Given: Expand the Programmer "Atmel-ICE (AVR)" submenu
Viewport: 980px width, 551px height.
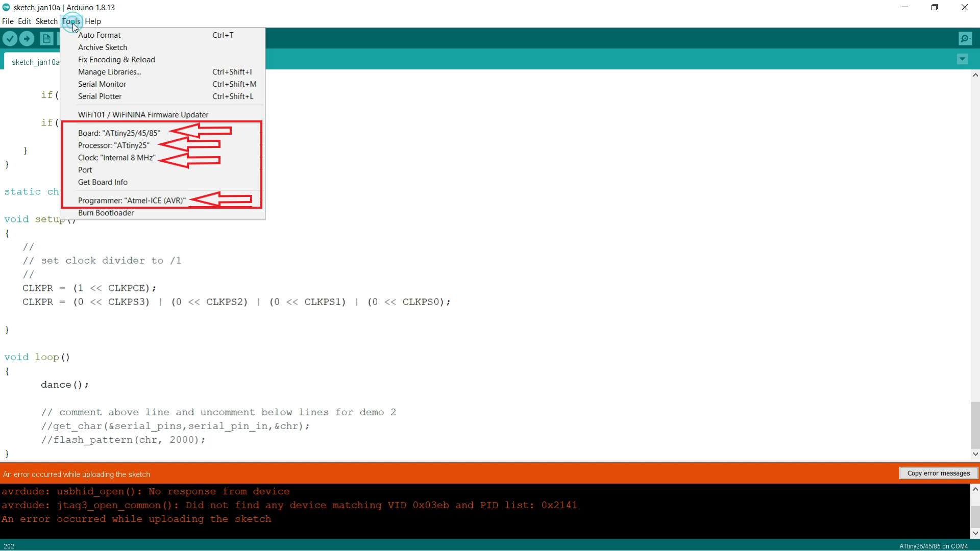Looking at the screenshot, I should tap(132, 201).
